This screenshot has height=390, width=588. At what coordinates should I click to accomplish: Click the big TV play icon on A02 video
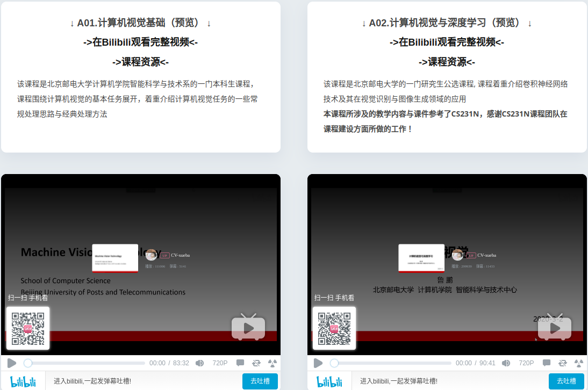(x=555, y=327)
